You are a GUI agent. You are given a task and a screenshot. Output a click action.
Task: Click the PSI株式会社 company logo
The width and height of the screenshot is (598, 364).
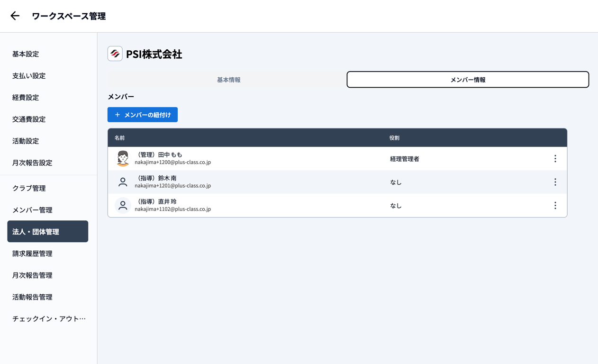point(115,54)
